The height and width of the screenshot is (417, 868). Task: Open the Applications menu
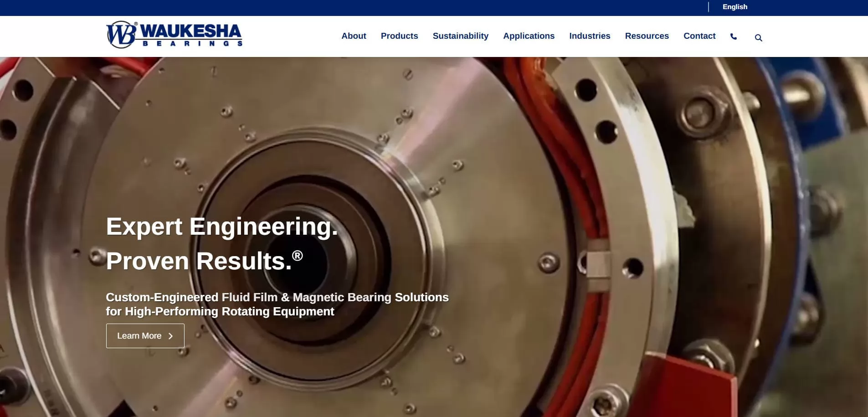[529, 36]
